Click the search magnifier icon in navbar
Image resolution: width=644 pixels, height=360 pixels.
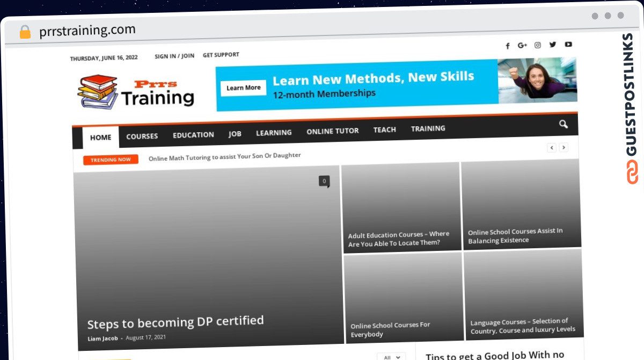563,125
